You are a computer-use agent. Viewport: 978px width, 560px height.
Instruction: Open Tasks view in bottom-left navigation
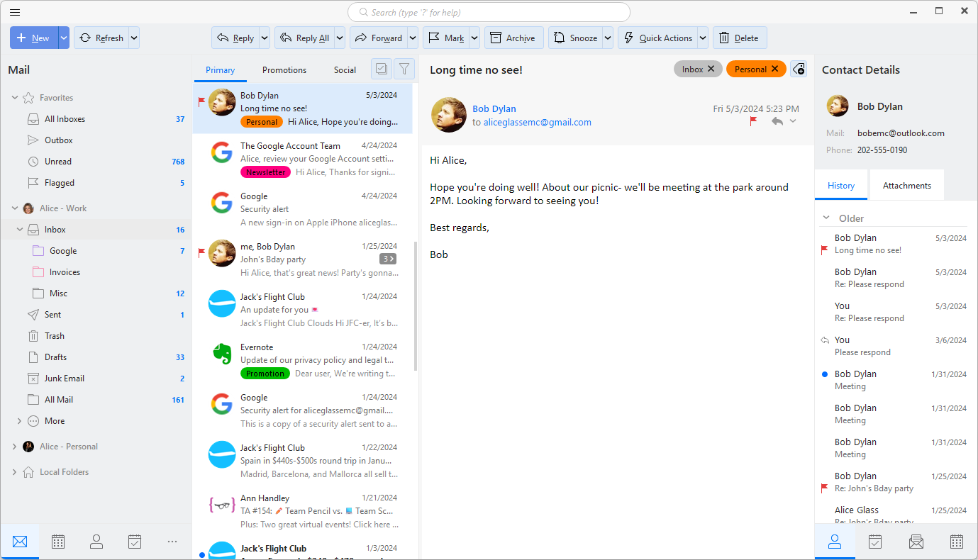pyautogui.click(x=135, y=542)
